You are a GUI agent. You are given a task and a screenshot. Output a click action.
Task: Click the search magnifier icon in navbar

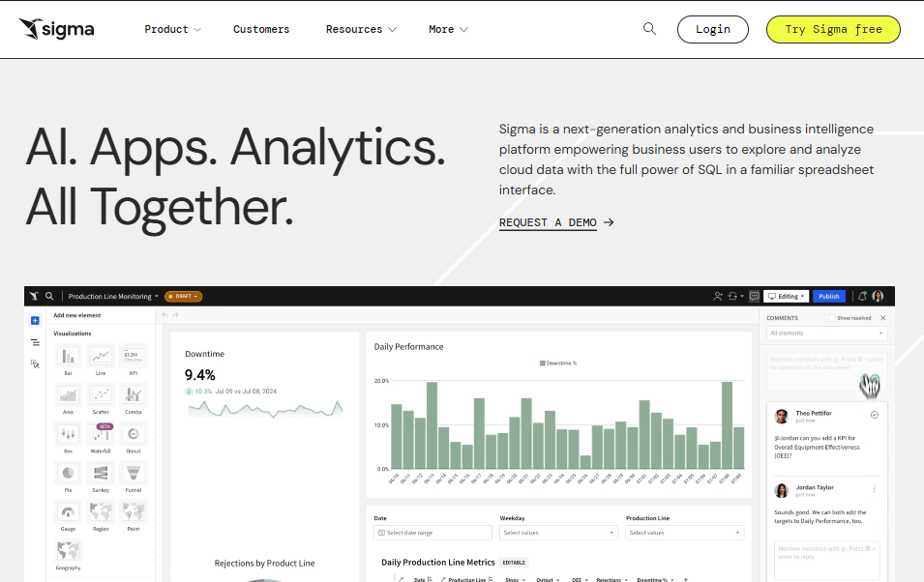tap(649, 29)
